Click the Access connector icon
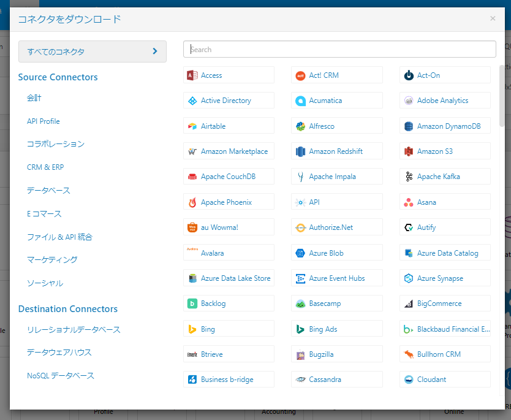Viewport: 511px width, 420px height. 192,75
